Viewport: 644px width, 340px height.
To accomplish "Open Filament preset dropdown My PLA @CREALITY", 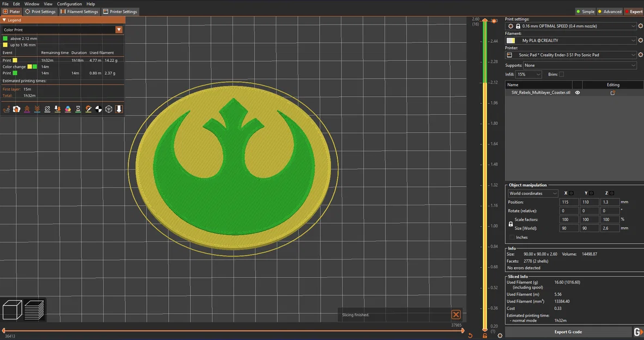I will 572,40.
